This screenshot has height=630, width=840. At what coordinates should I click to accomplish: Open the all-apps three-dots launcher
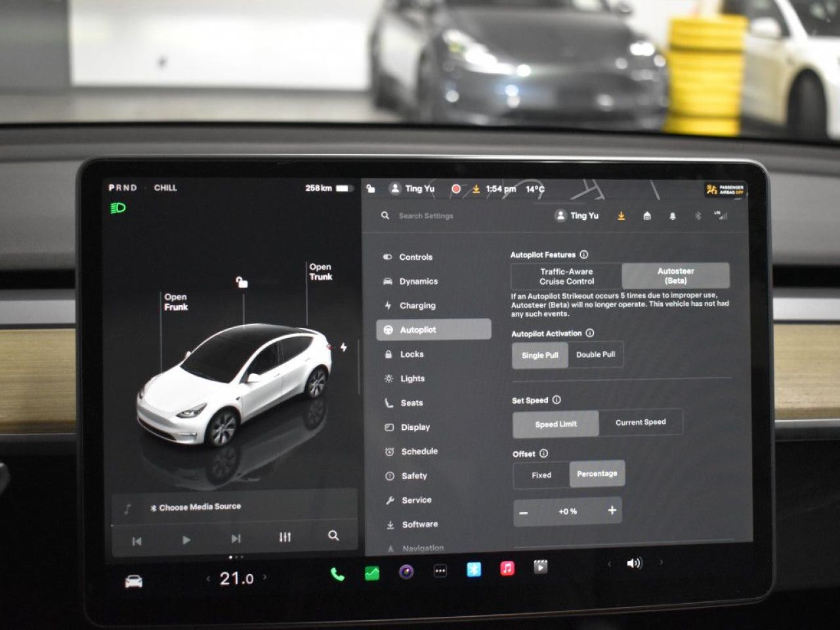pyautogui.click(x=440, y=571)
